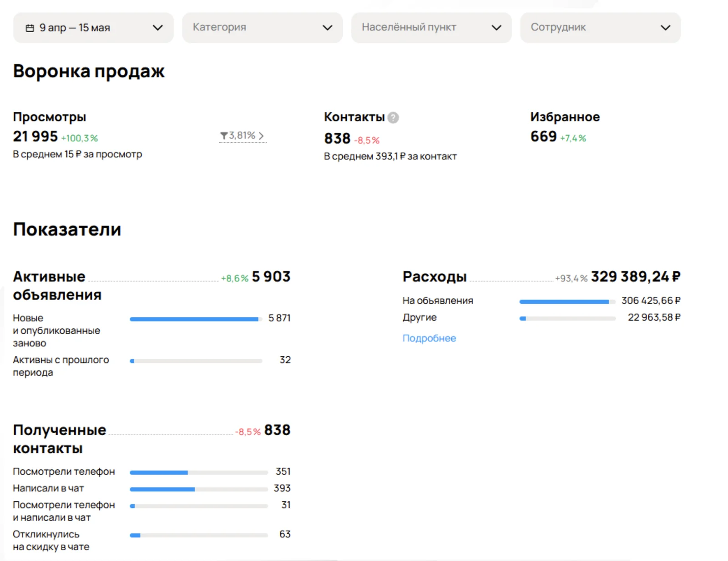Click the +100,3% change next to Просмотры
The width and height of the screenshot is (728, 561).
click(80, 138)
